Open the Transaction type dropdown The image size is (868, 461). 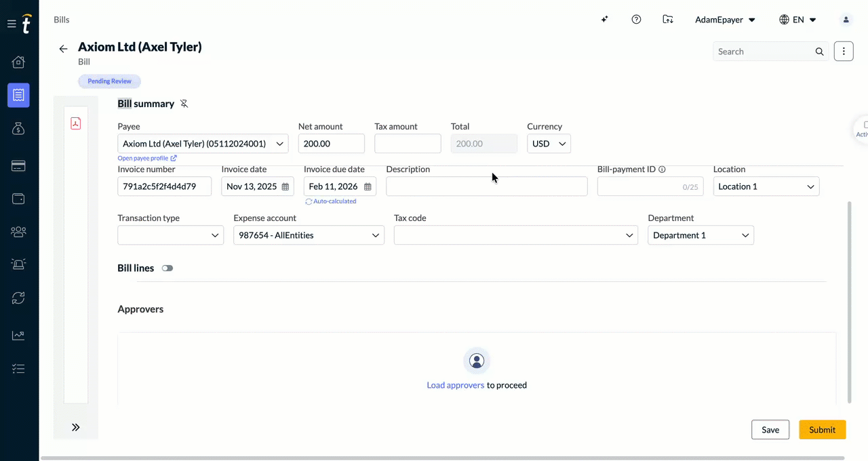point(170,235)
